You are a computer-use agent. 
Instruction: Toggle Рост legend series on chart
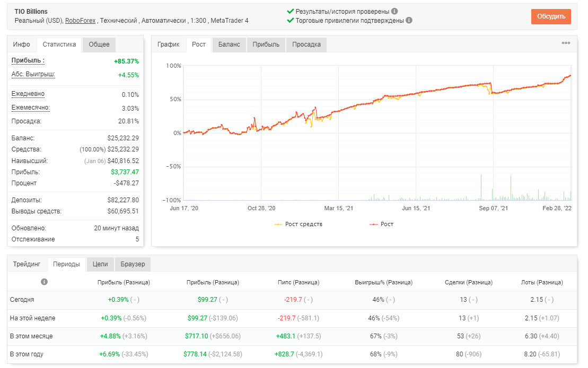click(381, 225)
